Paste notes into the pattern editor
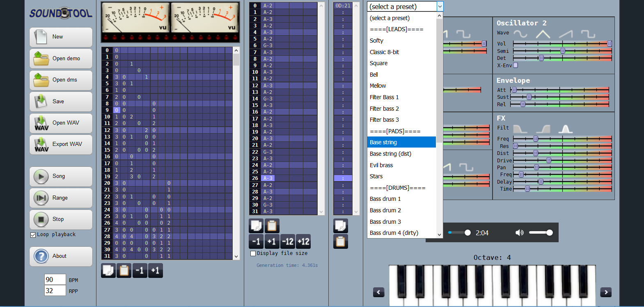 tap(272, 226)
